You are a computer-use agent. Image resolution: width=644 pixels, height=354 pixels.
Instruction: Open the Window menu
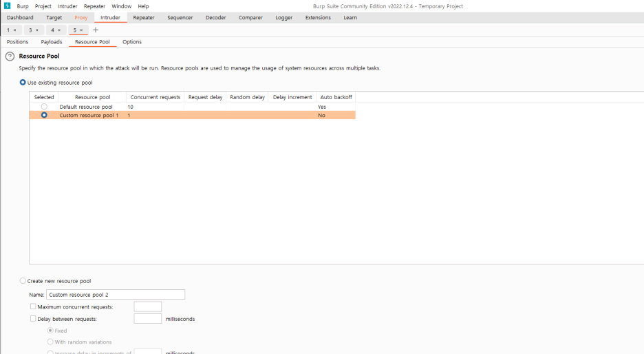click(x=122, y=6)
